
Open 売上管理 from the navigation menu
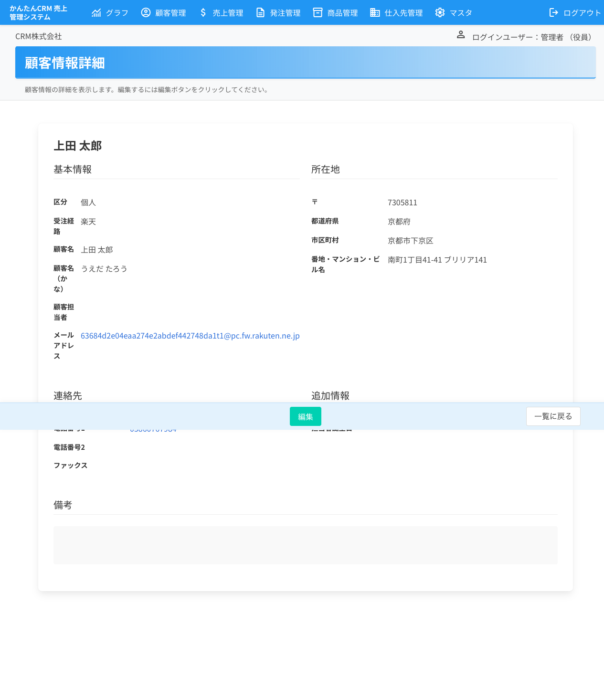pyautogui.click(x=228, y=12)
